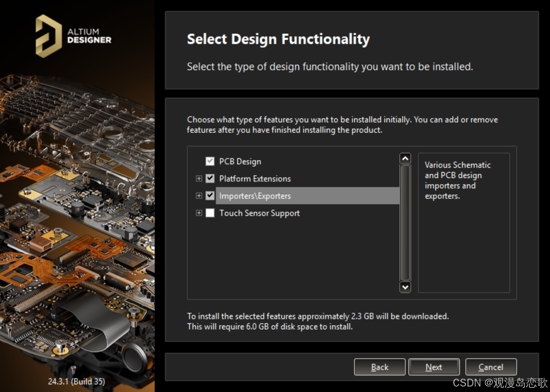Click the feature list scroll up arrow
Image resolution: width=550 pixels, height=392 pixels.
coord(405,159)
